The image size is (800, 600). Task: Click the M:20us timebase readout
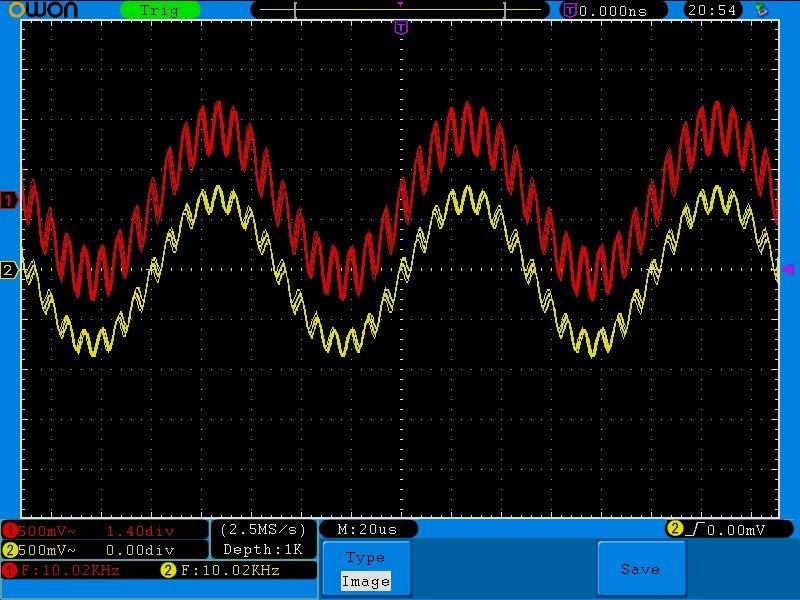pos(368,529)
